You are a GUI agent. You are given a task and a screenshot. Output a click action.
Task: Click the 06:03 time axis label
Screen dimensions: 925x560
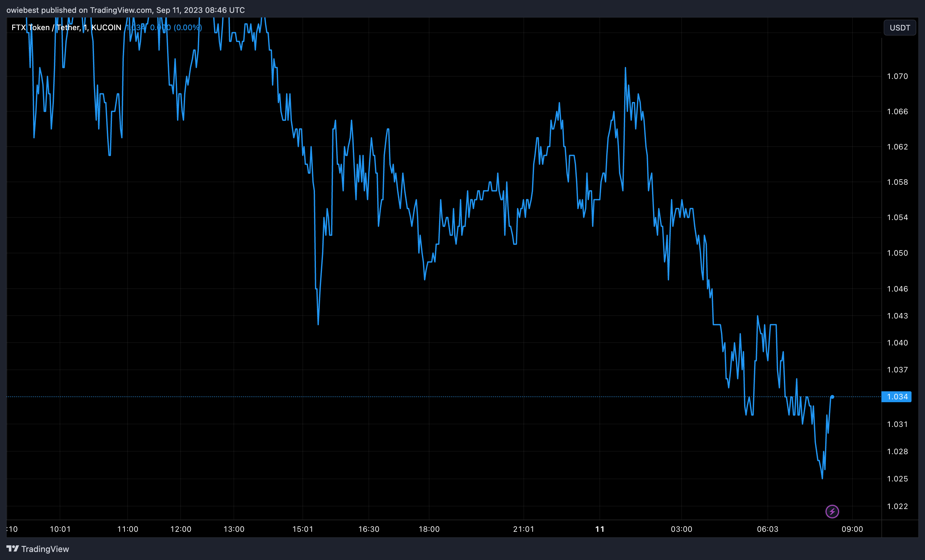tap(768, 529)
